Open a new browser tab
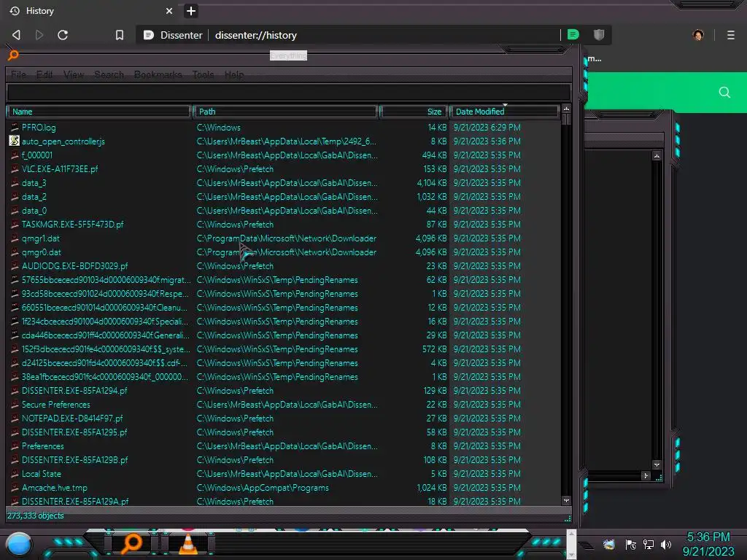The width and height of the screenshot is (747, 560). coord(191,11)
